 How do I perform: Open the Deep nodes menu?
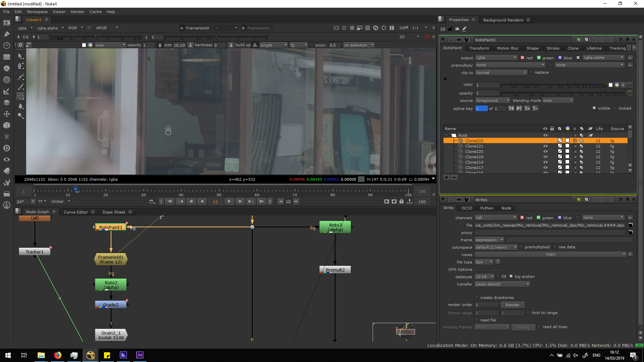pyautogui.click(x=6, y=148)
